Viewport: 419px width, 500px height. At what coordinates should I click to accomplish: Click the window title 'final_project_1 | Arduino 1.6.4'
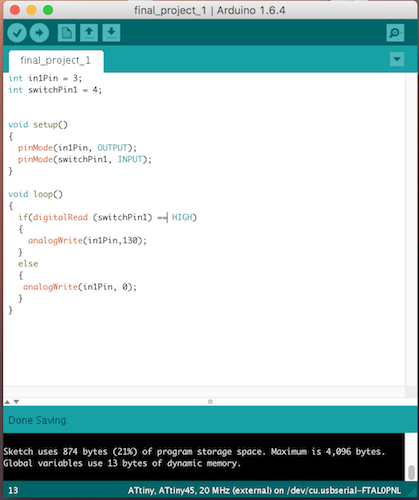coord(210,10)
